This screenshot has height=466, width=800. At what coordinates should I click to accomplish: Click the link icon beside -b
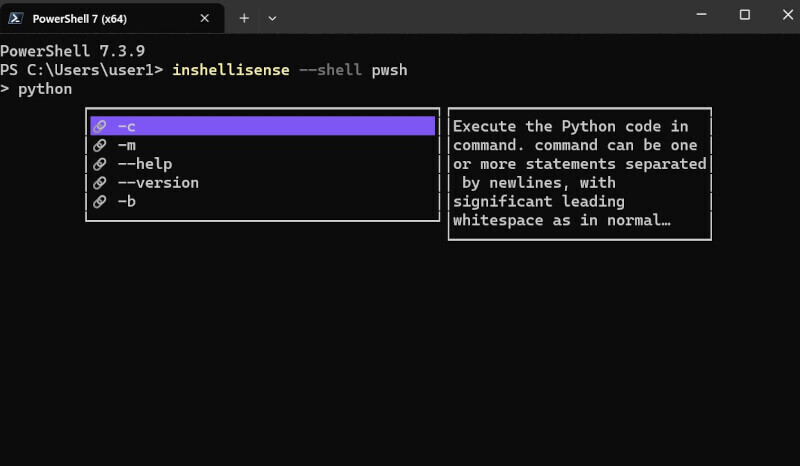click(x=99, y=202)
